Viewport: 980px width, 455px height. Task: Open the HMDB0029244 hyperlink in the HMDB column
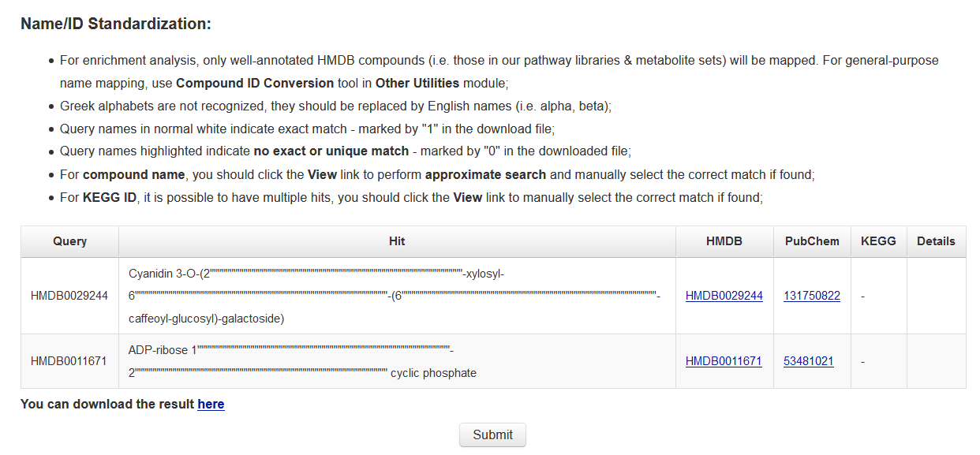(724, 296)
